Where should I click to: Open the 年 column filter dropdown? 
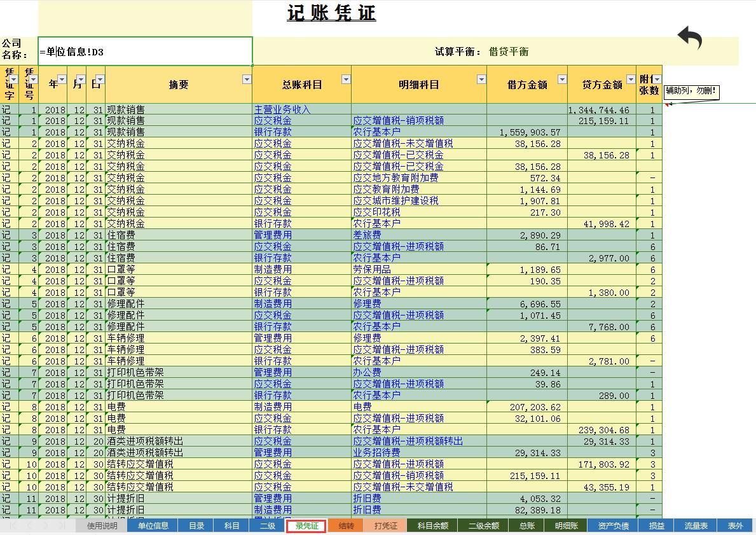61,79
